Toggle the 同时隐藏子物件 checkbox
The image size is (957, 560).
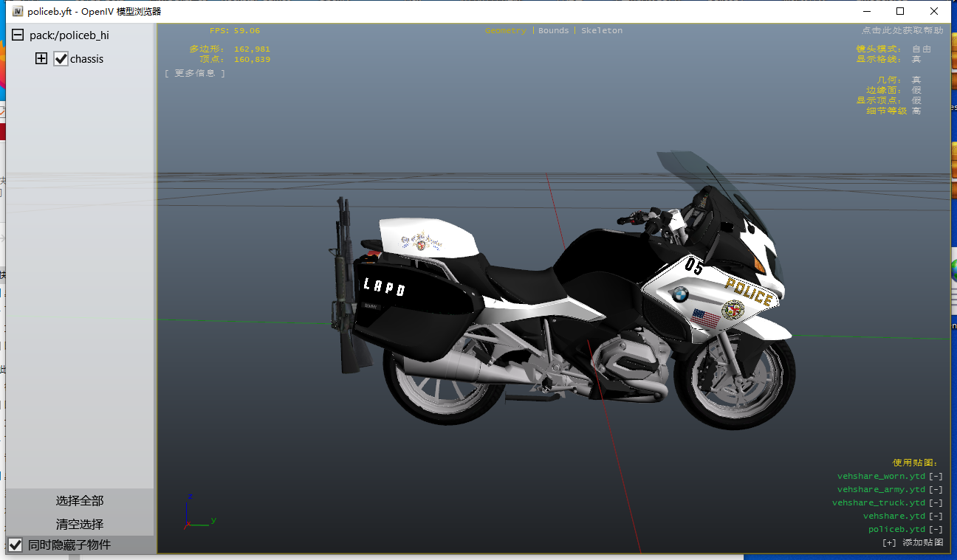tap(16, 545)
